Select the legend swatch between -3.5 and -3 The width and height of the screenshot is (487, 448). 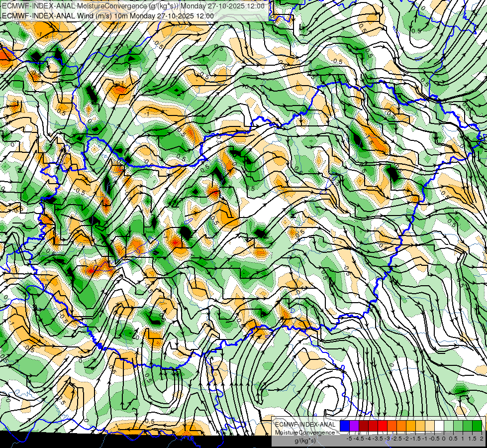click(383, 426)
